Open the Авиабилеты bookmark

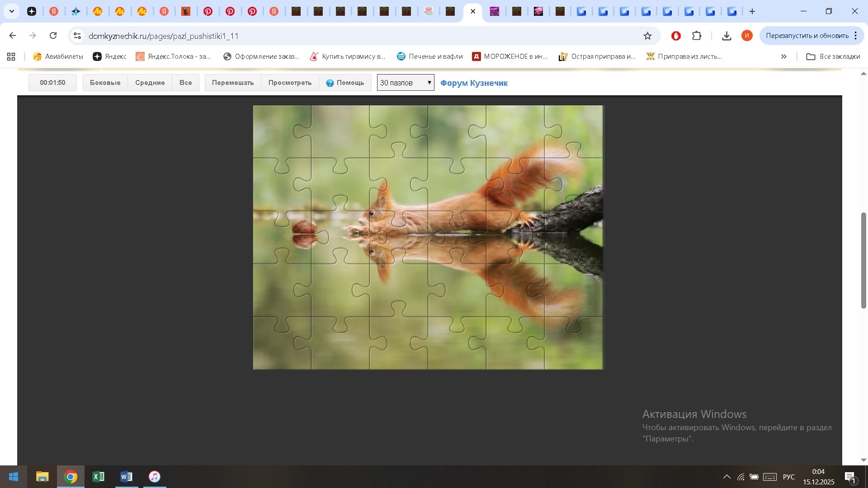point(58,56)
